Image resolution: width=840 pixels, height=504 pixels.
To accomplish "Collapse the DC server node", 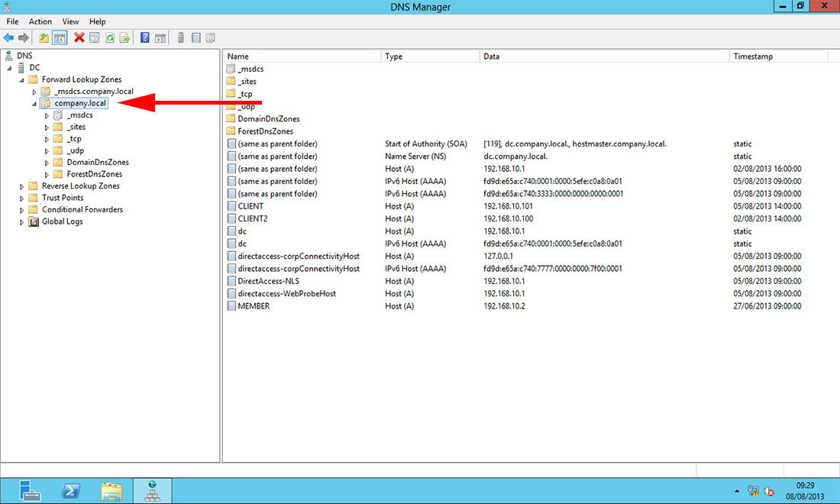I will click(10, 68).
